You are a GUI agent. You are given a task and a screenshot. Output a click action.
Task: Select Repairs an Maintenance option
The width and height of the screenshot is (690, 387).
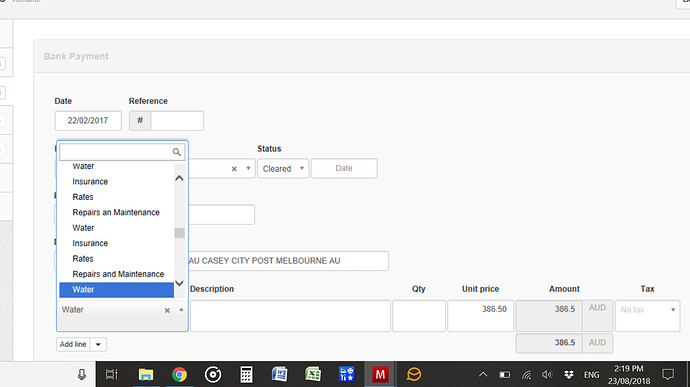tap(116, 212)
